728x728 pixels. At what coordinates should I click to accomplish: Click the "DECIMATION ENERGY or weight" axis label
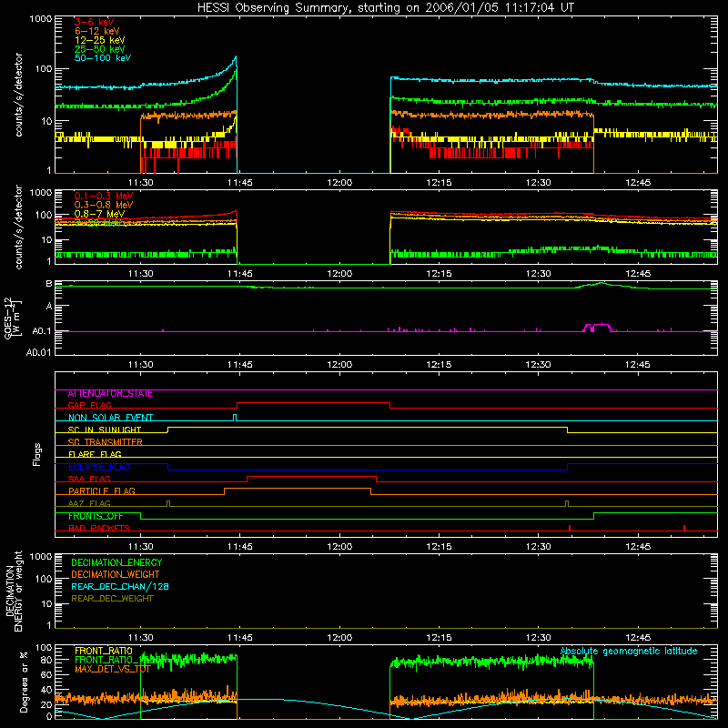(14, 591)
